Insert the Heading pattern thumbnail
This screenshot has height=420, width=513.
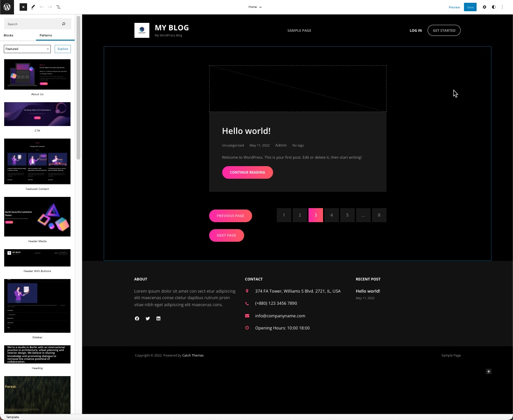pos(37,354)
